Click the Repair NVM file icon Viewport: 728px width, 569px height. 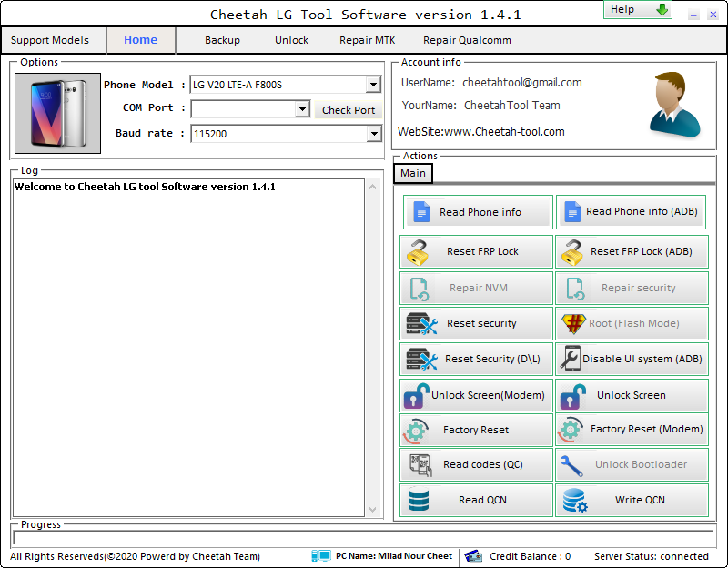[420, 289]
